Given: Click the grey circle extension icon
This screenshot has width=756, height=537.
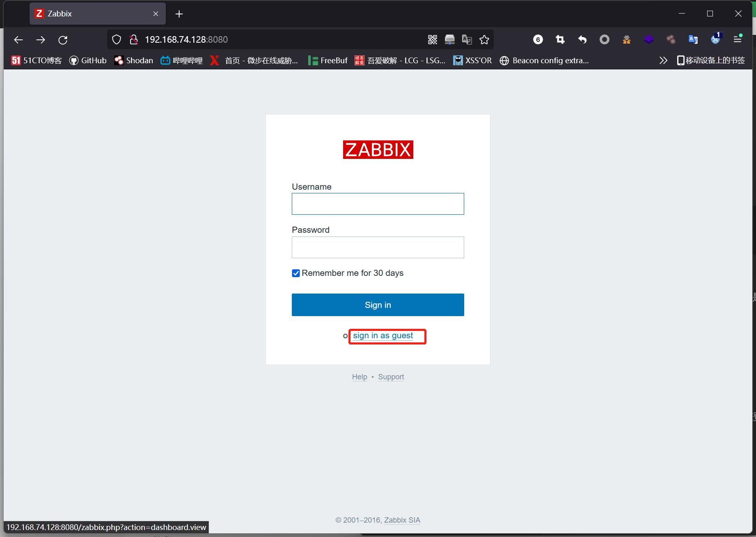Looking at the screenshot, I should click(605, 39).
